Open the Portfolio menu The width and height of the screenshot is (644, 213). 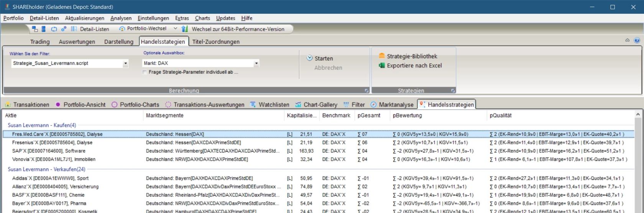coord(13,18)
